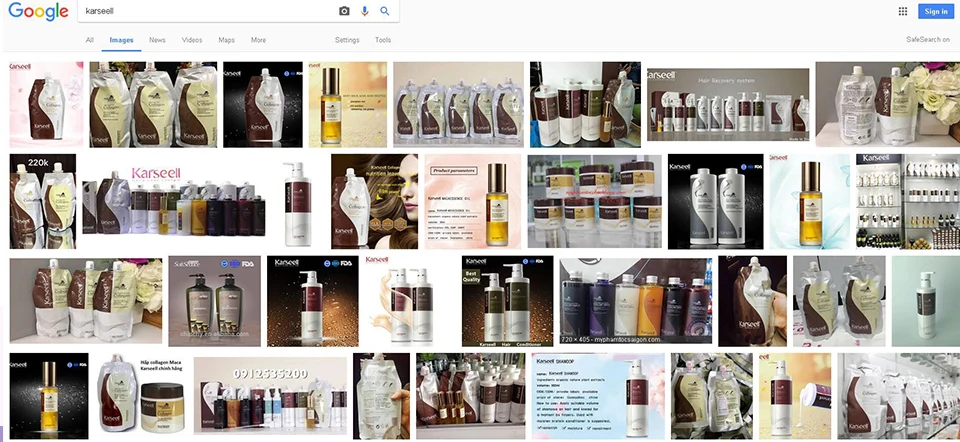Open the 720 × 405 myphamtocsaigon.com bottles image
The width and height of the screenshot is (960, 442).
point(636,301)
